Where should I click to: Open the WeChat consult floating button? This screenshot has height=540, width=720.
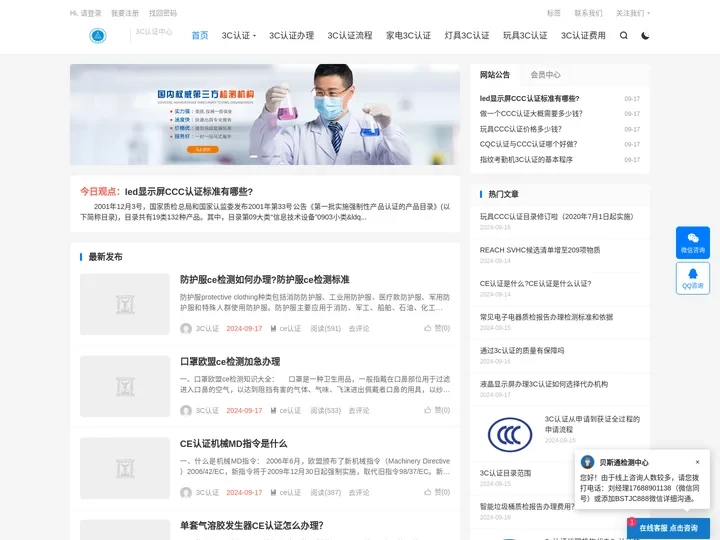[692, 243]
